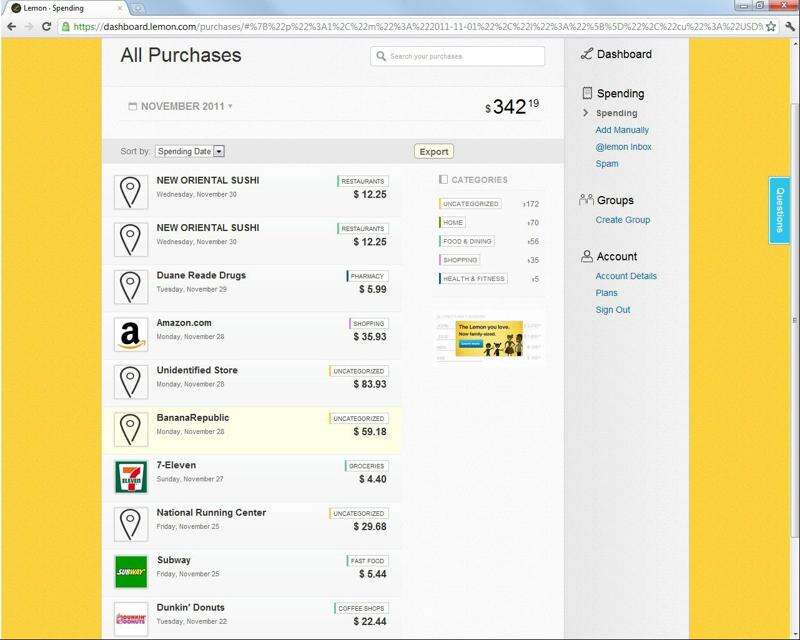Reload the page with the refresh icon
Viewport: 800px width, 640px height.
[46, 27]
